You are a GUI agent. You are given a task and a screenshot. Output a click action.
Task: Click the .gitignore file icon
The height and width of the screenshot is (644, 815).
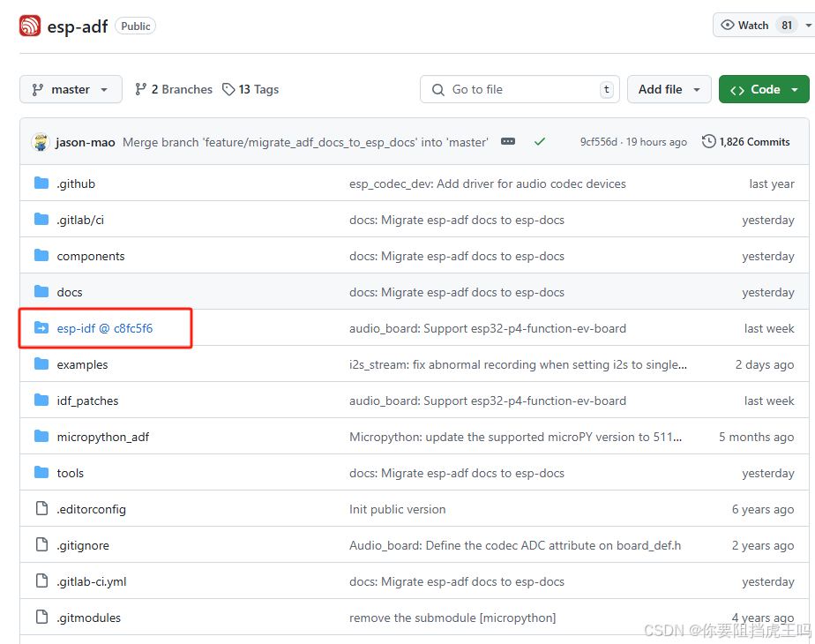pyautogui.click(x=41, y=544)
